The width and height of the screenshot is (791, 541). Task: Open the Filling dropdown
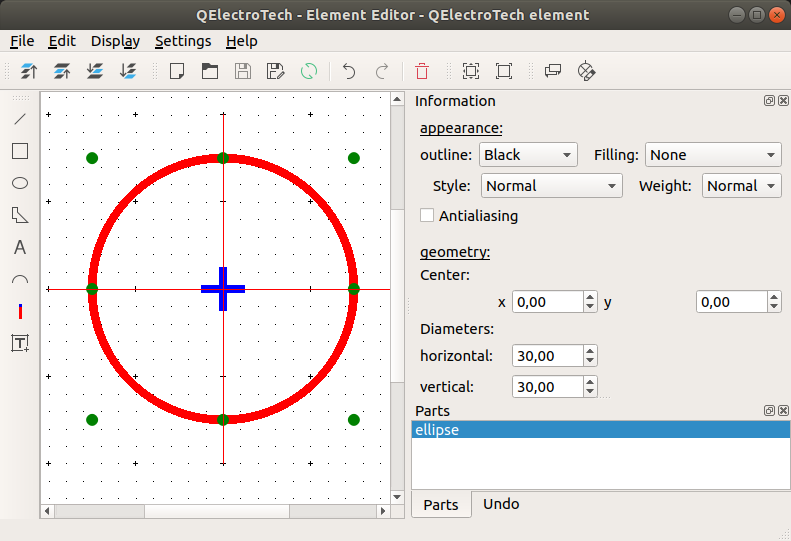(713, 155)
